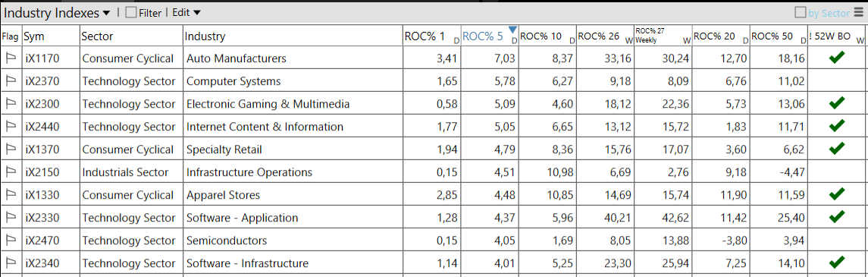This screenshot has width=868, height=277.
Task: Flag the Computer Systems iX2370 row
Action: pos(11,81)
